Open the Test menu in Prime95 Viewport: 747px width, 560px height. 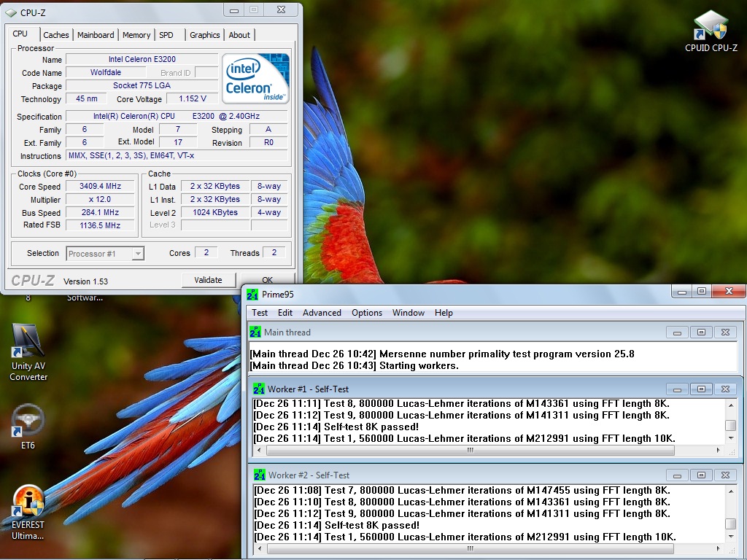pos(260,313)
